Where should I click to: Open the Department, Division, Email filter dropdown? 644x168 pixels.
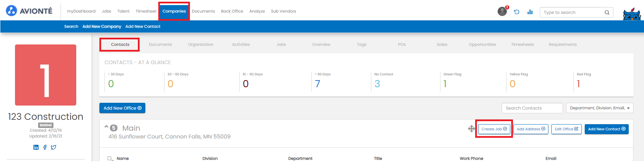point(599,108)
